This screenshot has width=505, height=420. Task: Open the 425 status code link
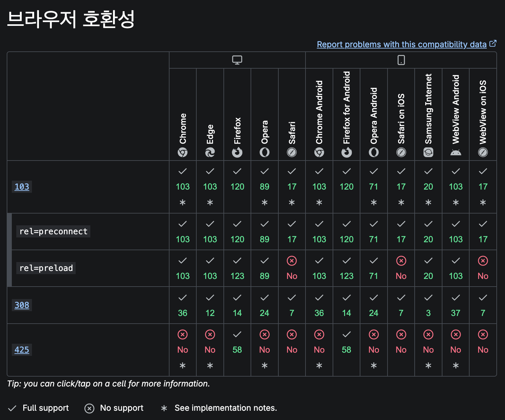(x=22, y=350)
